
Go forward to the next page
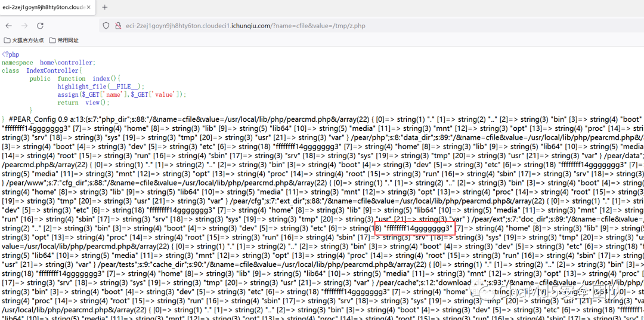click(x=24, y=26)
